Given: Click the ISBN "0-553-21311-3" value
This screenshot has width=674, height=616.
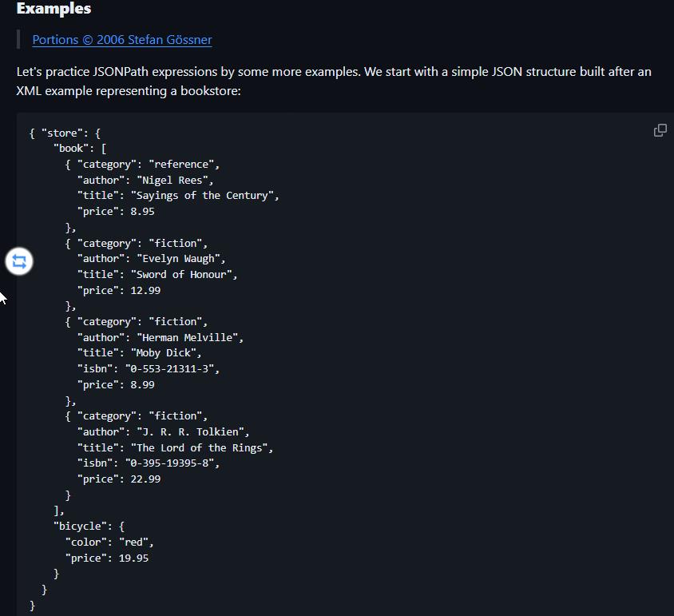Looking at the screenshot, I should [170, 369].
